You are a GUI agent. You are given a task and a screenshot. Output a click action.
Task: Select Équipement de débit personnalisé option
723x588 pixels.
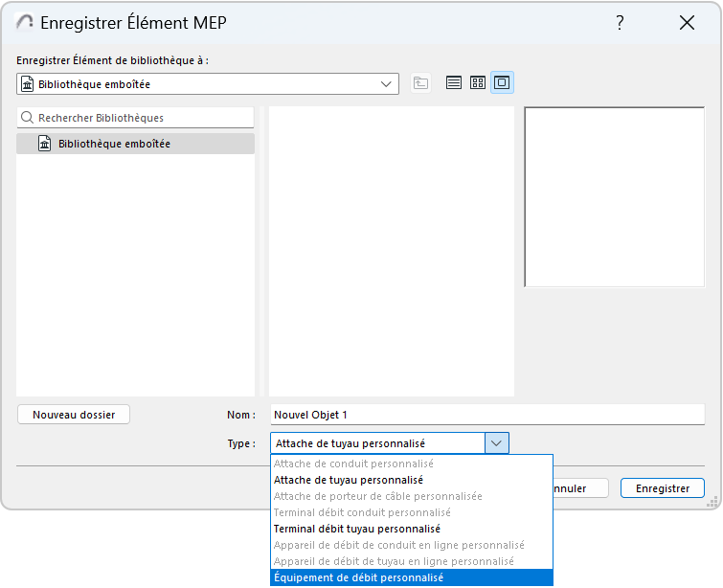pos(412,577)
